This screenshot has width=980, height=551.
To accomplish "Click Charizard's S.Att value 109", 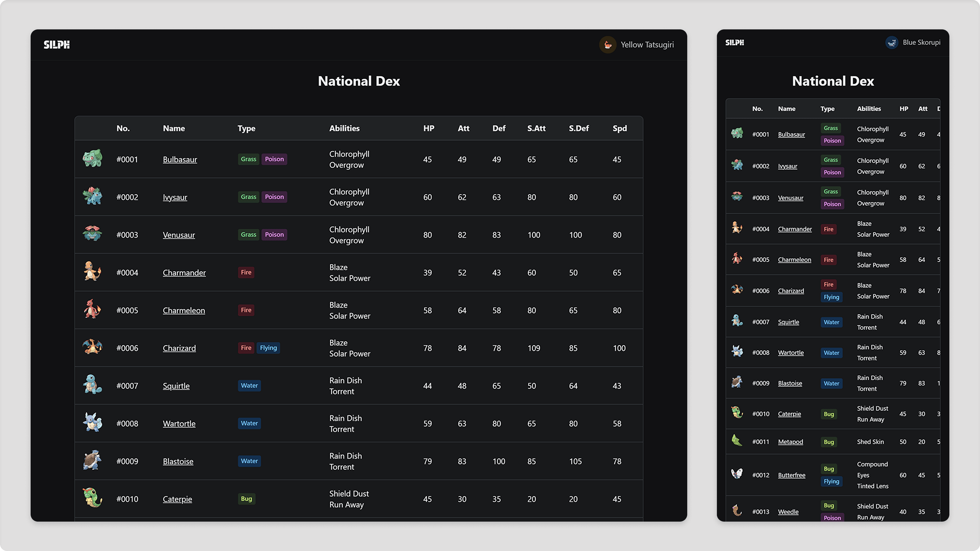I will pyautogui.click(x=534, y=348).
